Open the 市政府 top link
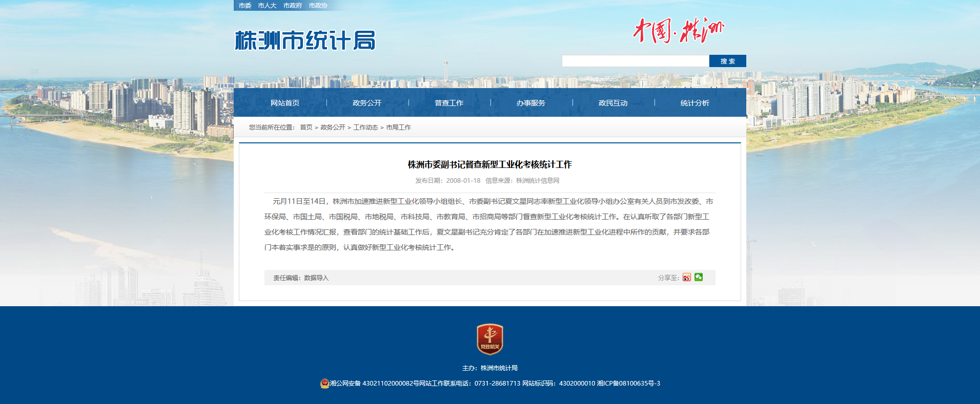The height and width of the screenshot is (404, 980). coord(293,6)
